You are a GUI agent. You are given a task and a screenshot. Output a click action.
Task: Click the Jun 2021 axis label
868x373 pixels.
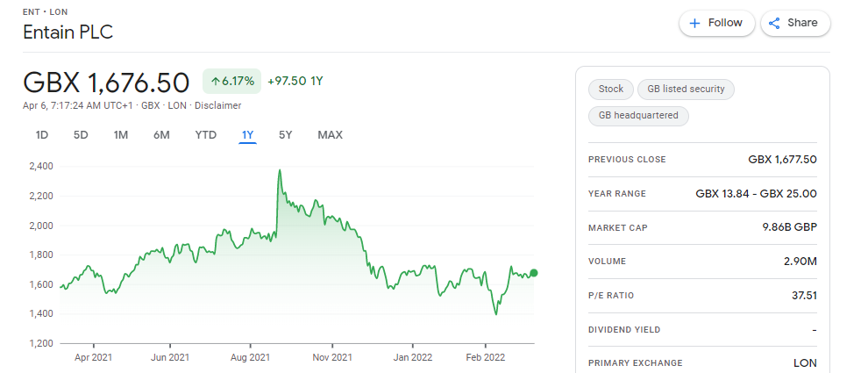[170, 357]
